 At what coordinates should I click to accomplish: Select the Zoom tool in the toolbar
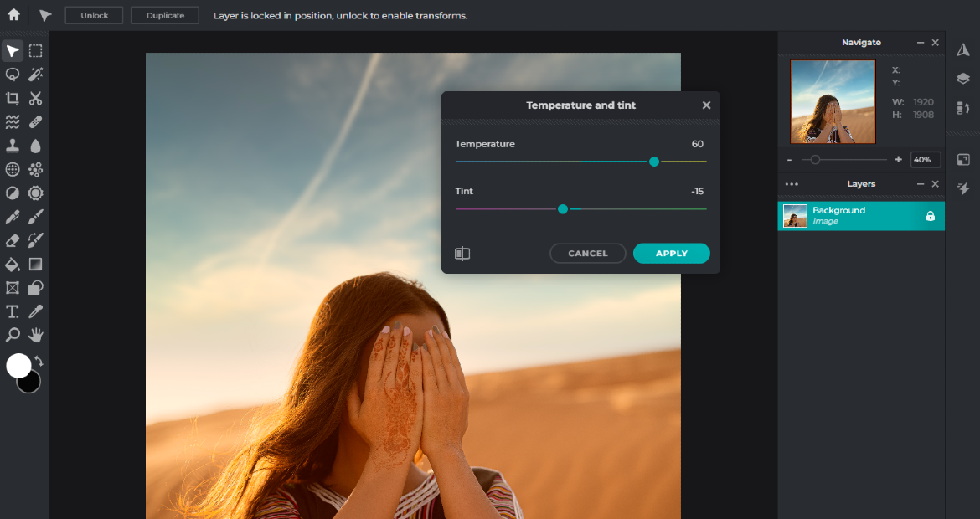(x=12, y=335)
